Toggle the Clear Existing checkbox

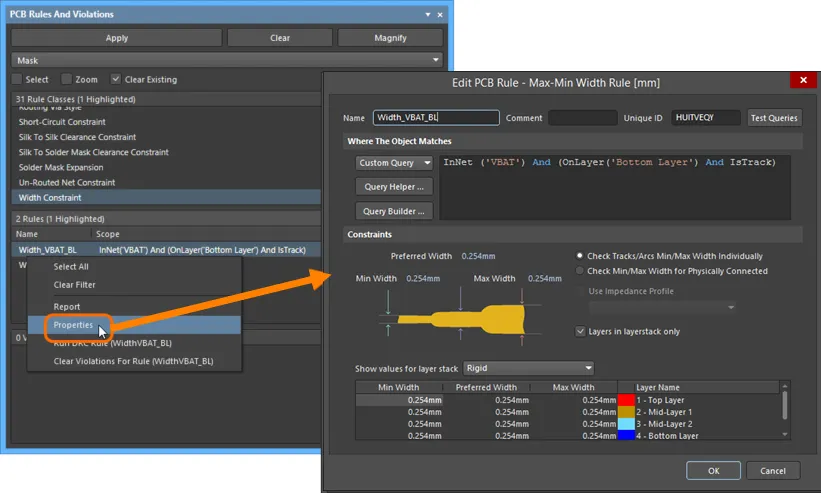click(x=116, y=79)
